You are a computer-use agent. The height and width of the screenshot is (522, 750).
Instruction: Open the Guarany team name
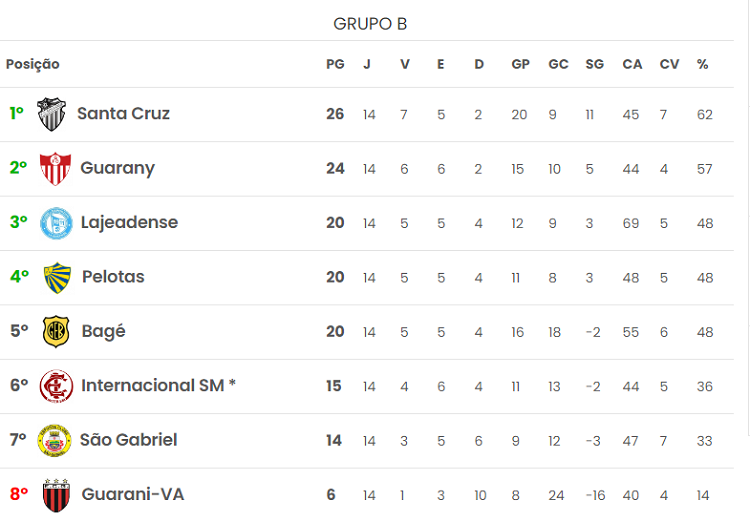pos(117,168)
